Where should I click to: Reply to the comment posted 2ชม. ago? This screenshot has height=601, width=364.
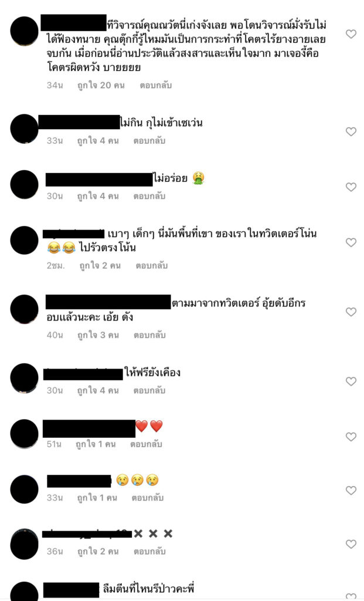(x=152, y=265)
